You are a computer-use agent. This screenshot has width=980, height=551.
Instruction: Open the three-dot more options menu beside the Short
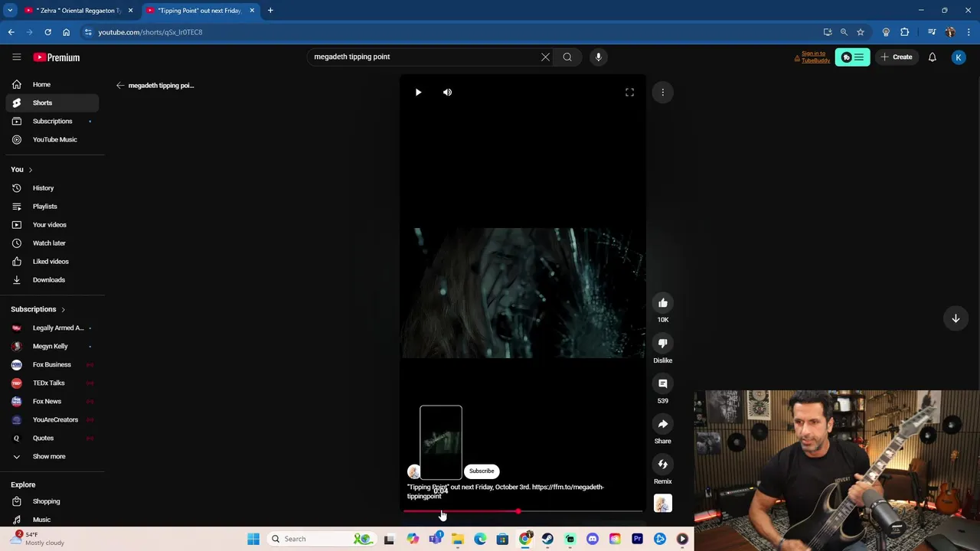pos(663,93)
